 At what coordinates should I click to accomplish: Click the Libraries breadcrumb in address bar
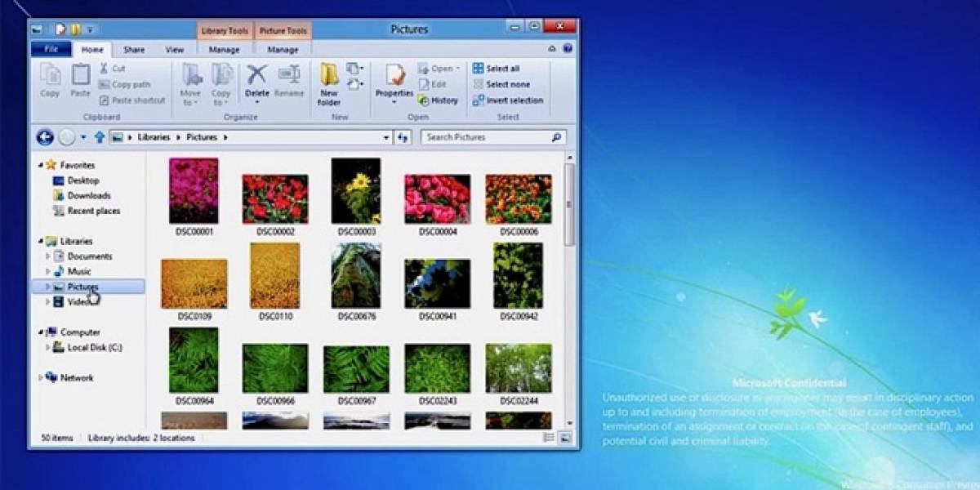[154, 137]
